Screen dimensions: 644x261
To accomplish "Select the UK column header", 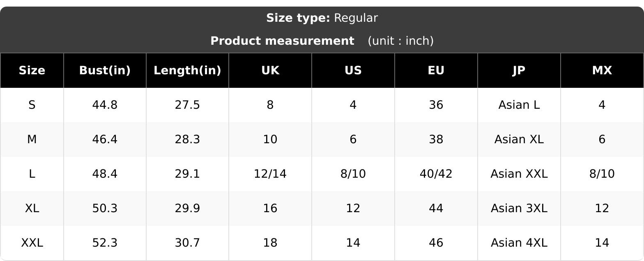I will (270, 71).
